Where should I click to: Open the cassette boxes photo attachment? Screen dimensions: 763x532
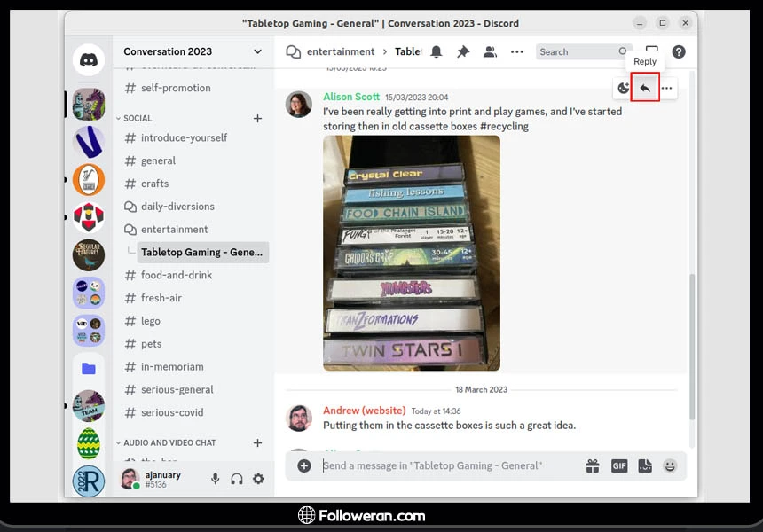(x=412, y=253)
